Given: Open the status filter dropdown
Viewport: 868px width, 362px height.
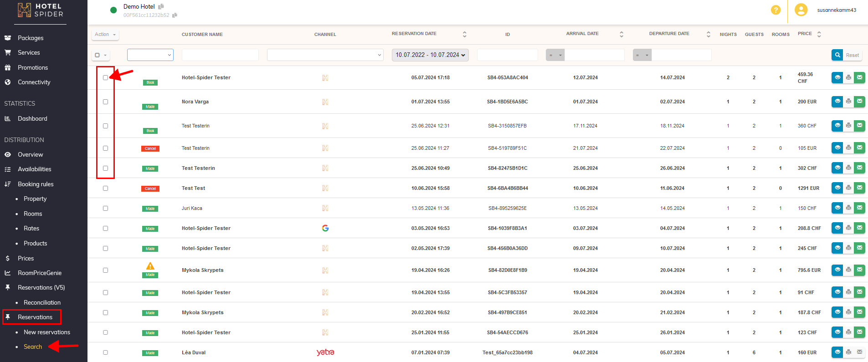Looking at the screenshot, I should 150,55.
